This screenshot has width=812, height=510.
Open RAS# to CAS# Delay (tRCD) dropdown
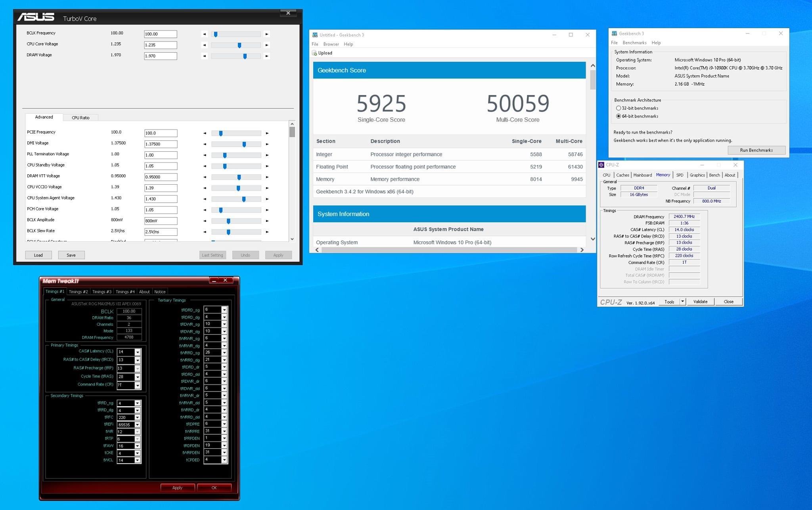(x=138, y=360)
